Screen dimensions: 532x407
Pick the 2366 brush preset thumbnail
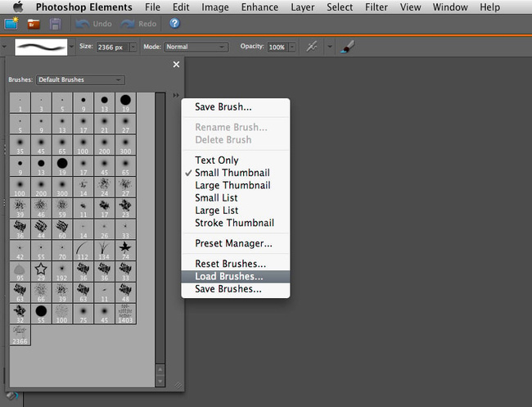tap(19, 332)
